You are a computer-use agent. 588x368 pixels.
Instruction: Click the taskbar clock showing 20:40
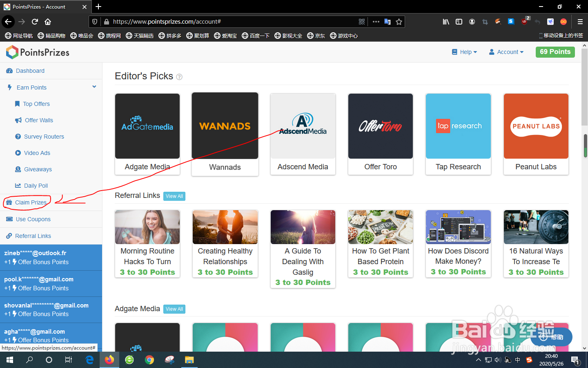click(x=551, y=360)
